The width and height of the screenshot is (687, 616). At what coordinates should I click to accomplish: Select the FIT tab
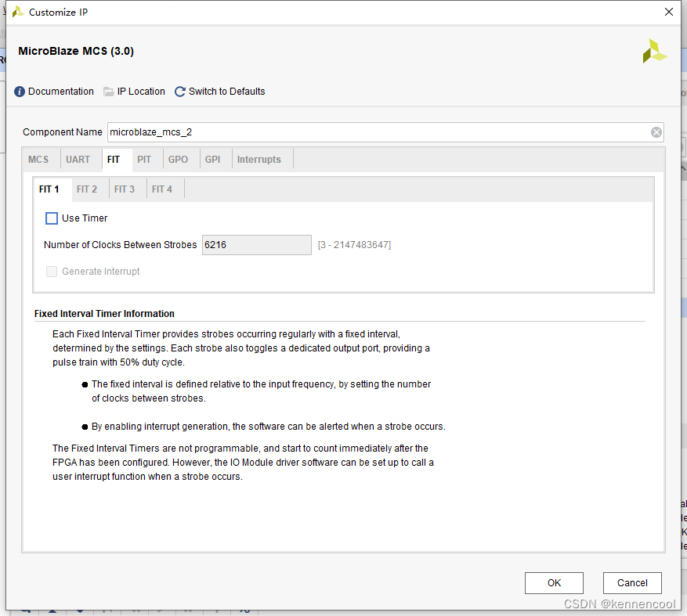[114, 160]
